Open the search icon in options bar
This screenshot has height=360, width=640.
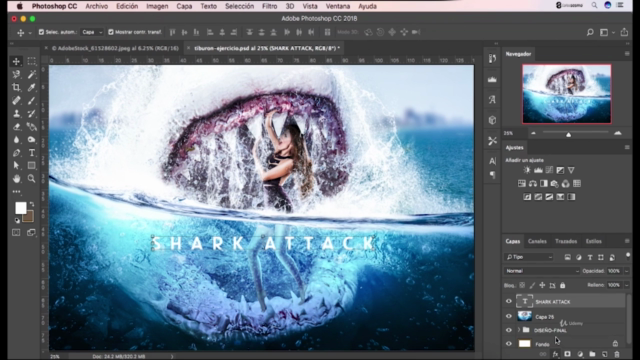(x=590, y=32)
